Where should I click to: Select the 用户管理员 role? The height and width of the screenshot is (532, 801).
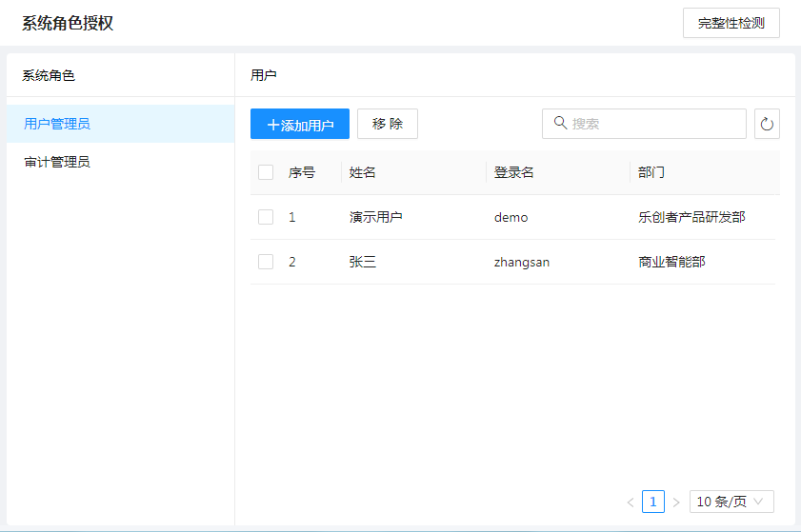coord(57,124)
